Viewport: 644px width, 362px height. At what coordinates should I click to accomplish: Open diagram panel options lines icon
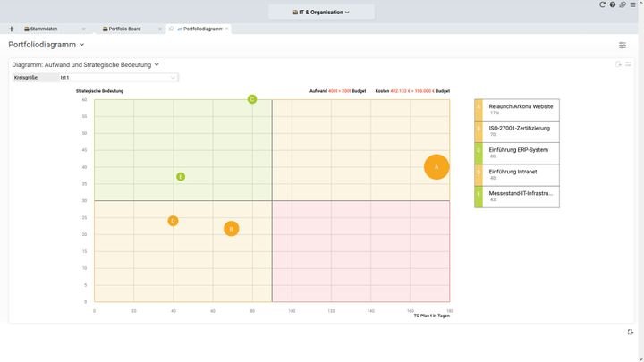[629, 64]
